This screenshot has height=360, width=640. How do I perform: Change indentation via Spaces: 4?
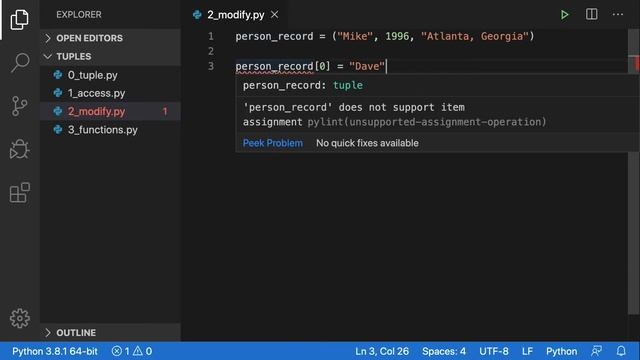444,351
